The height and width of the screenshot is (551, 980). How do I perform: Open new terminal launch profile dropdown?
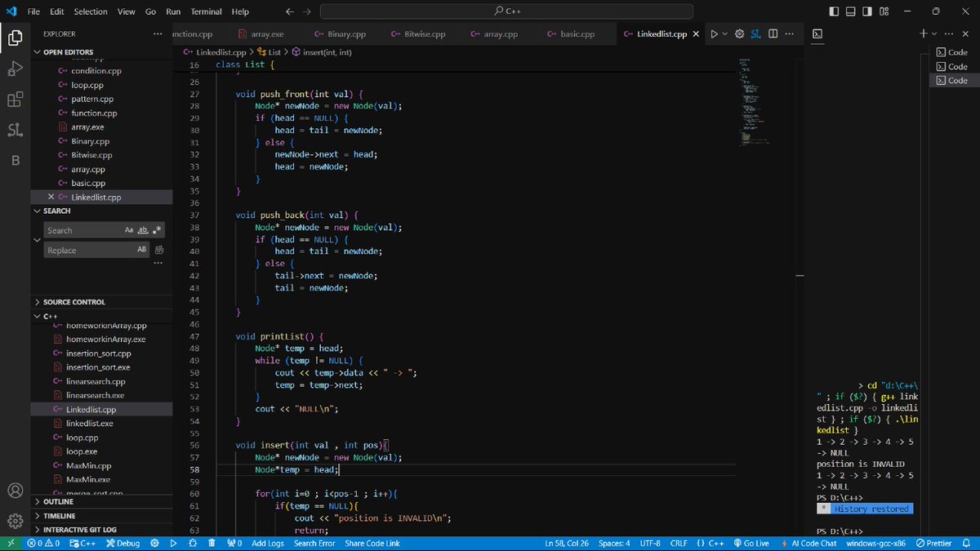(x=935, y=34)
